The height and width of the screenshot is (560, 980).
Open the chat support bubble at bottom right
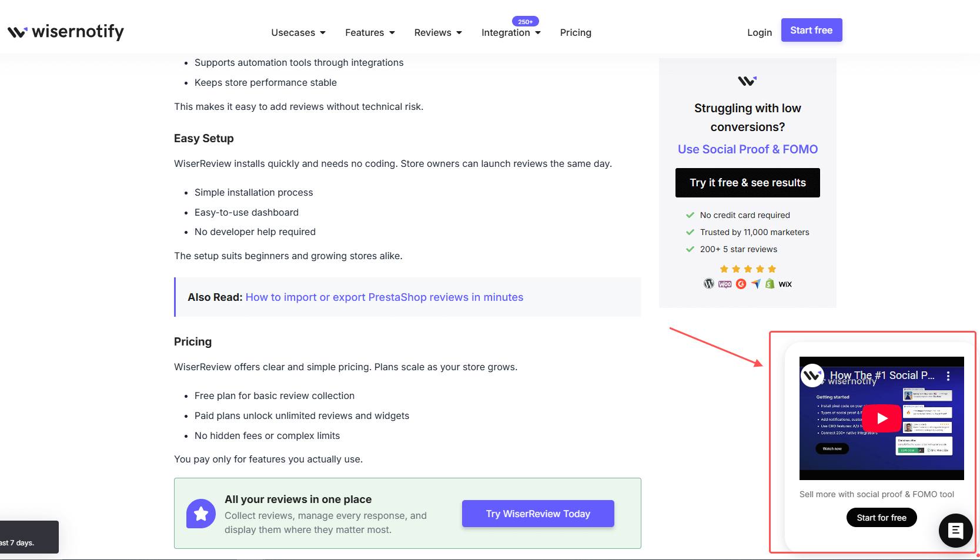coord(955,531)
